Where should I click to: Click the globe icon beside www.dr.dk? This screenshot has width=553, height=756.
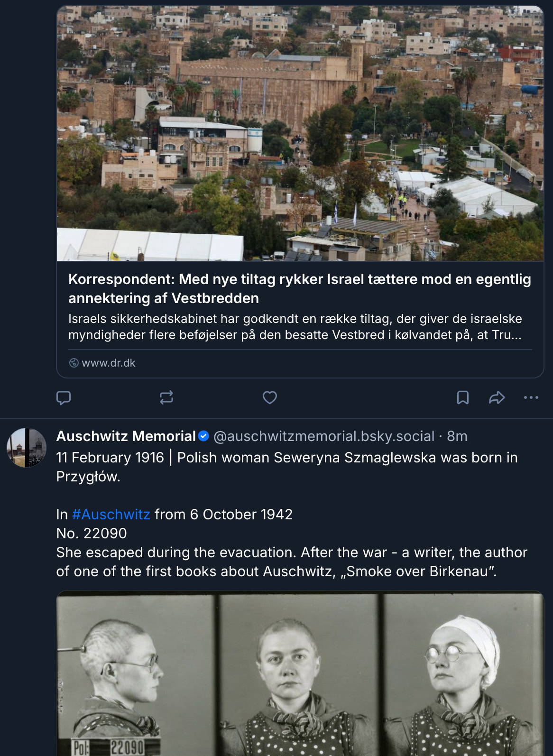coord(74,363)
